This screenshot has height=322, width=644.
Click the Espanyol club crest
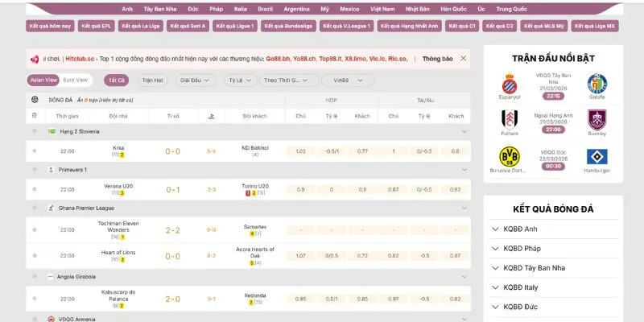click(509, 84)
